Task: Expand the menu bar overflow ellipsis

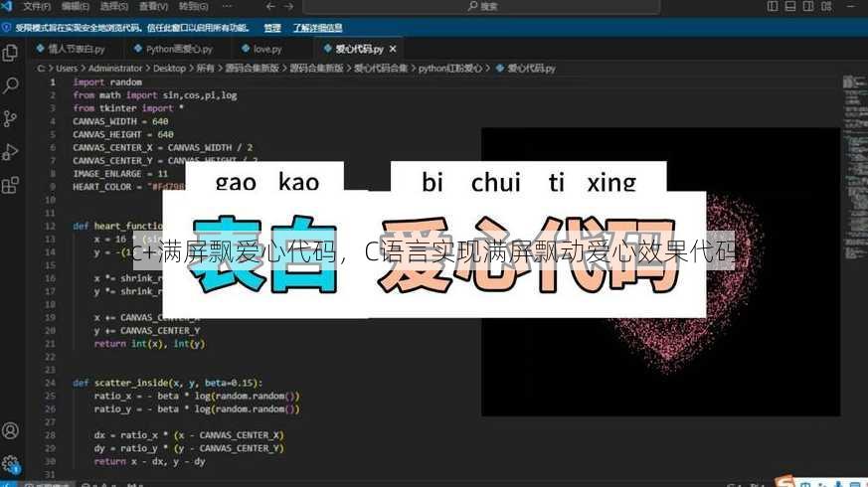Action: click(x=227, y=7)
